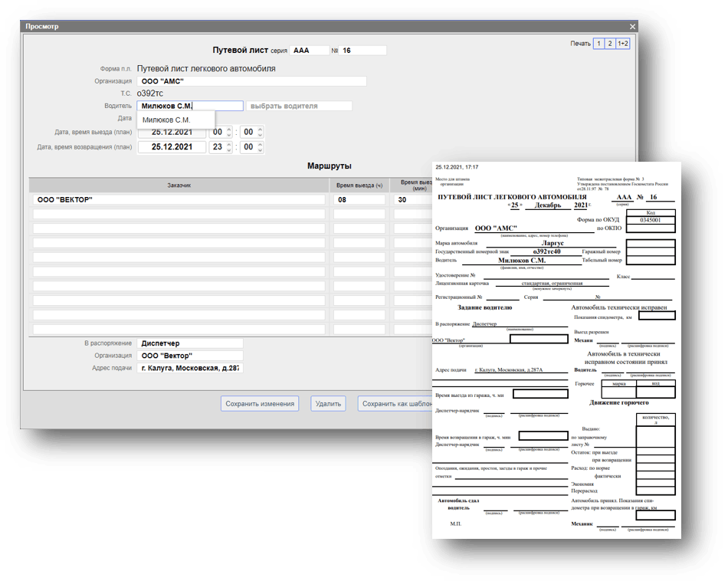Click the print timestamp 25.12.2021, 17:17
728x581 pixels.
[x=457, y=167]
